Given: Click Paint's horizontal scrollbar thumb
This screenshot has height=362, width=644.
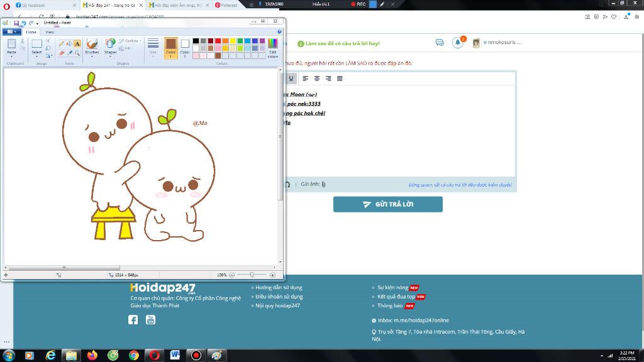Looking at the screenshot, I should tap(64, 268).
